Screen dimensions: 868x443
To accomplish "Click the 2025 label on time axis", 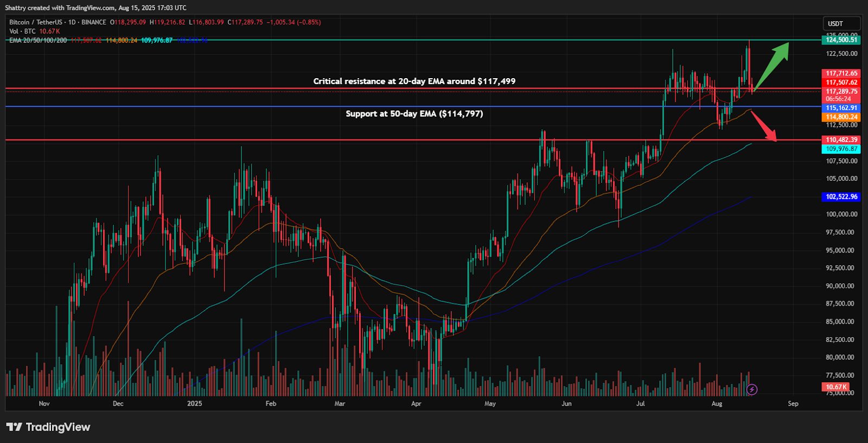I will coord(194,403).
